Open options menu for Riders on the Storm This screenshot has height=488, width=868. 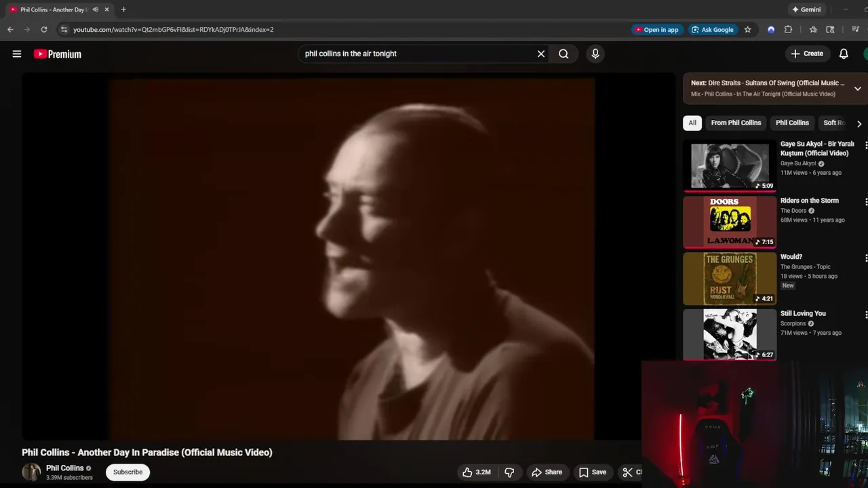click(x=865, y=201)
